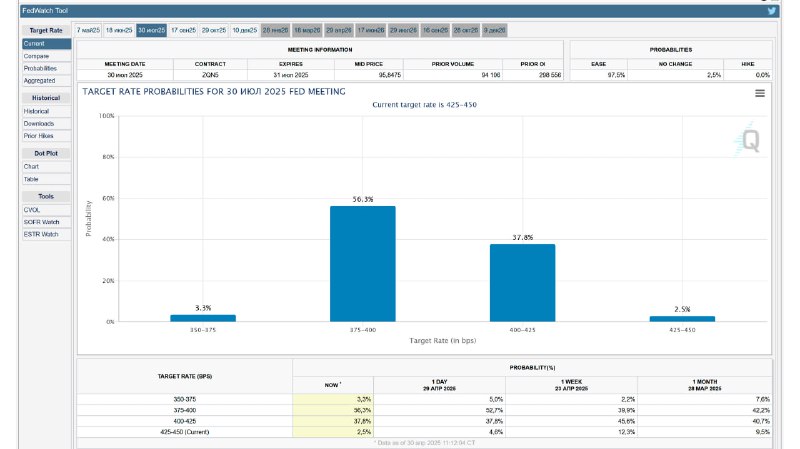Select the 7 май25 meeting tab
Viewport: 800px width, 449px height.
(88, 30)
